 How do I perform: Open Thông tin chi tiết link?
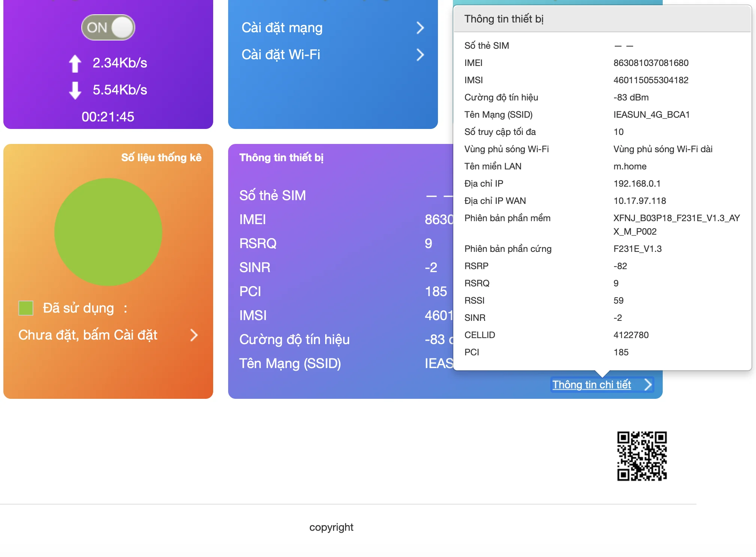592,385
